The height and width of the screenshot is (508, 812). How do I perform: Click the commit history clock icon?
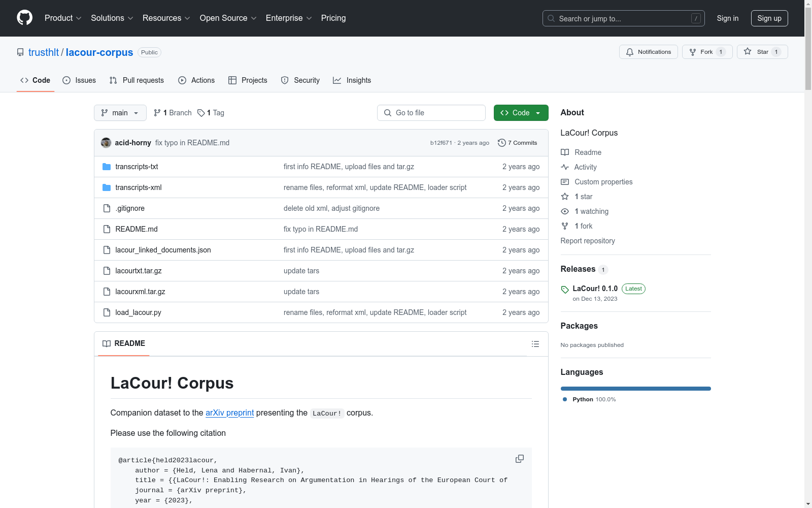pos(502,143)
